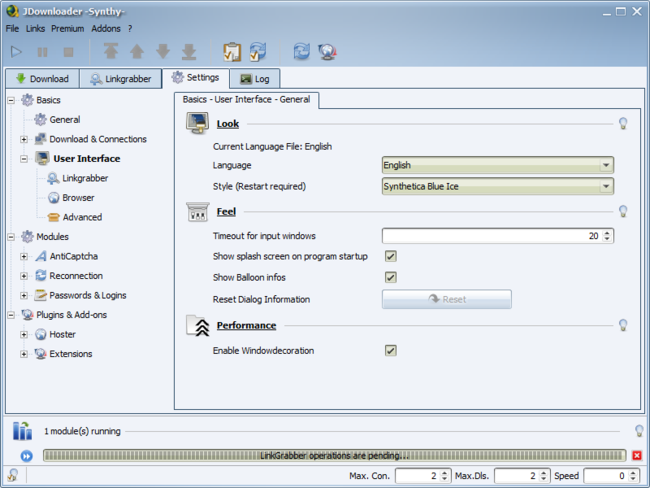This screenshot has width=650, height=488.
Task: Click the modules running bar chart icon
Action: 22,431
